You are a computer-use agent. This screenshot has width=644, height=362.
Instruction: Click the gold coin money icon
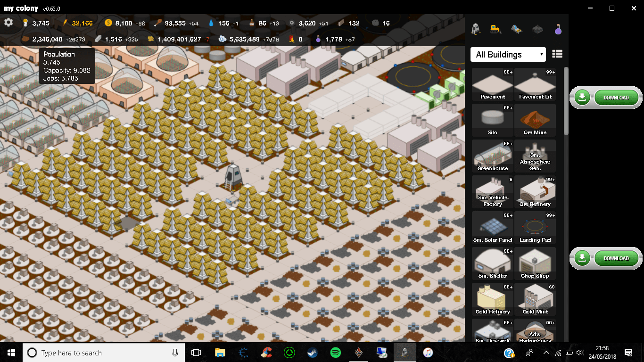[x=109, y=23]
